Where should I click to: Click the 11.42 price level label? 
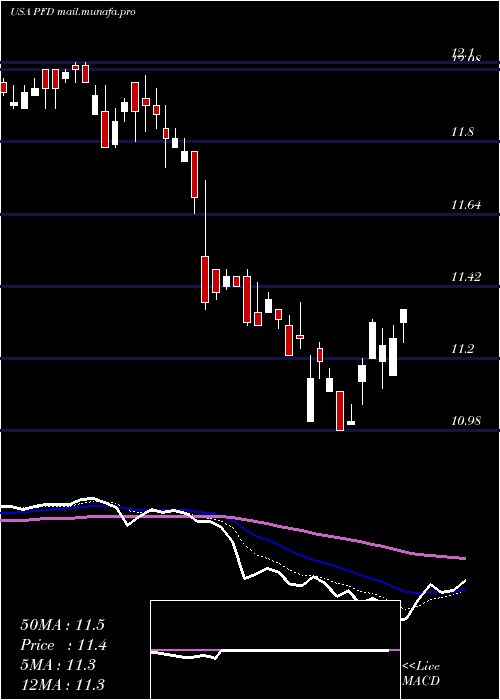(466, 277)
